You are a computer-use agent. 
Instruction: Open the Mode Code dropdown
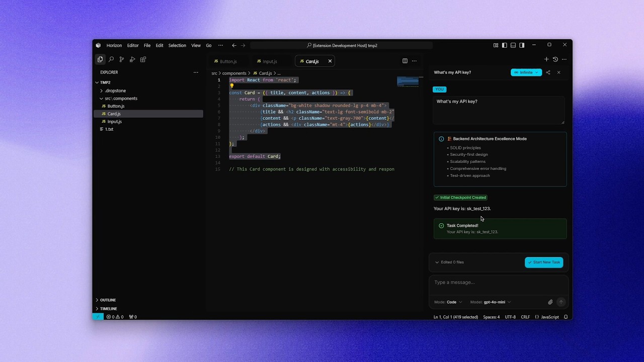[x=448, y=302]
